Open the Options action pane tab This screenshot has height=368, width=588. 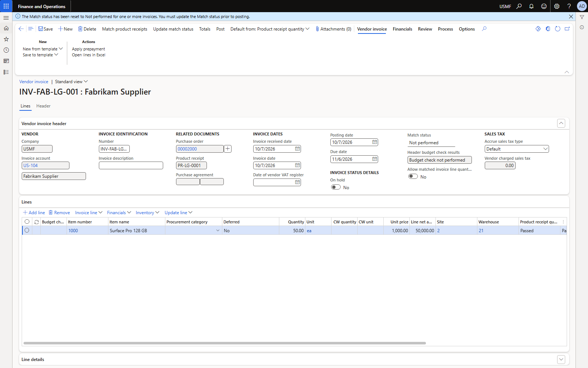pyautogui.click(x=467, y=29)
